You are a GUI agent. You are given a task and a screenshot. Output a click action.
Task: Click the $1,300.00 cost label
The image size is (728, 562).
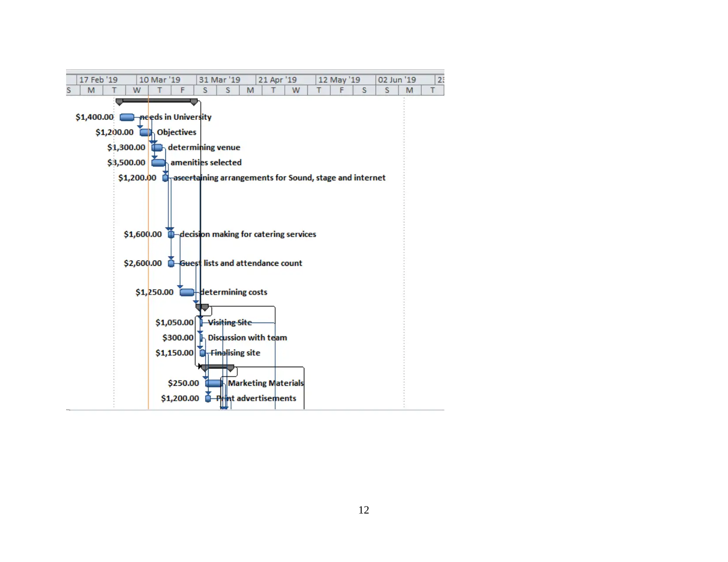(x=126, y=148)
